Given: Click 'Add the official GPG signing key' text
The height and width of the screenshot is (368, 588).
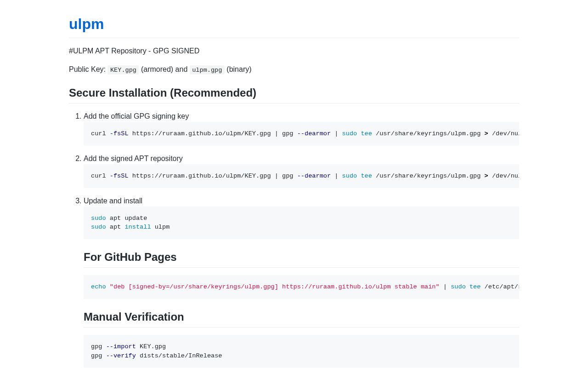Looking at the screenshot, I should tap(136, 116).
